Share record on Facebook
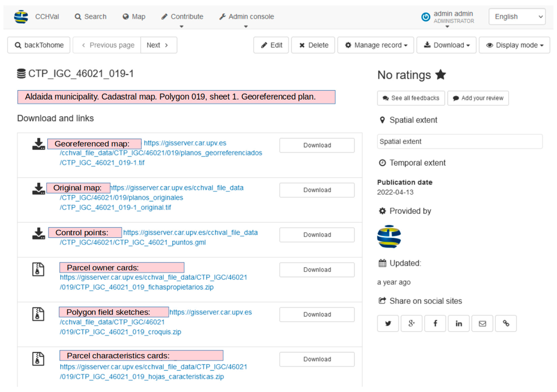557x392 pixels. (x=435, y=323)
